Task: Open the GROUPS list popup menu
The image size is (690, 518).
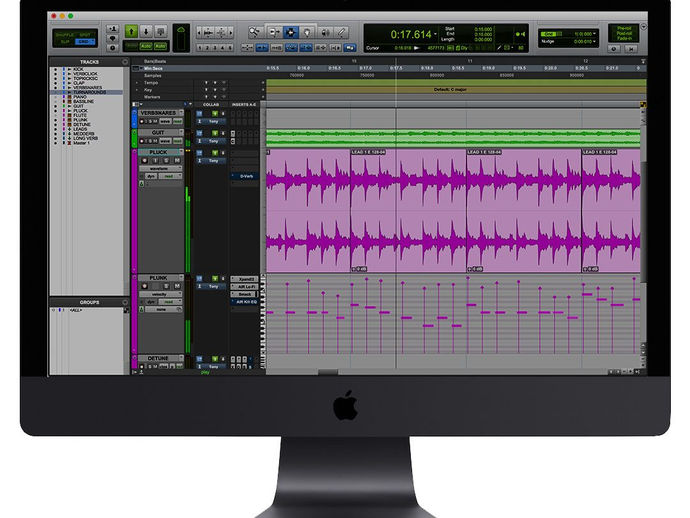Action: pyautogui.click(x=125, y=302)
